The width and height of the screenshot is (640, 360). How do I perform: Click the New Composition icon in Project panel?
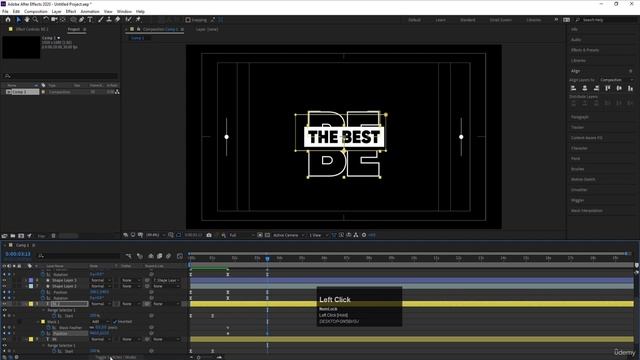(21, 236)
